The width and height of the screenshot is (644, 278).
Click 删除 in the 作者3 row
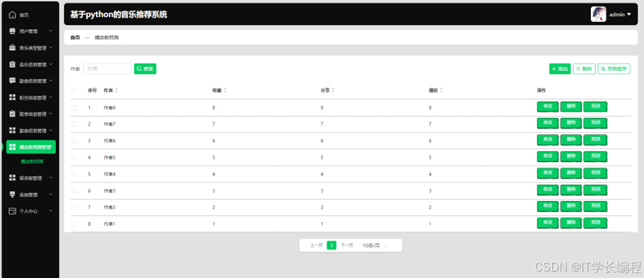(x=571, y=190)
